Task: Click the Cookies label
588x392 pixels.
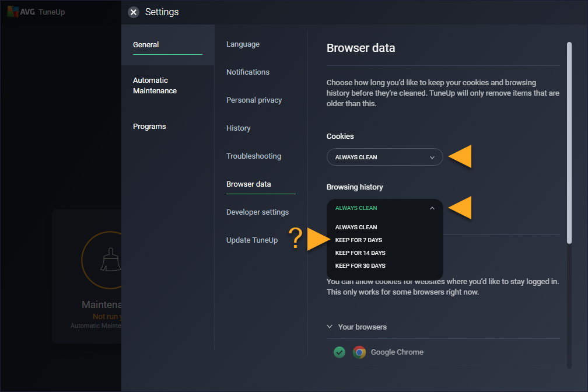Action: 340,136
